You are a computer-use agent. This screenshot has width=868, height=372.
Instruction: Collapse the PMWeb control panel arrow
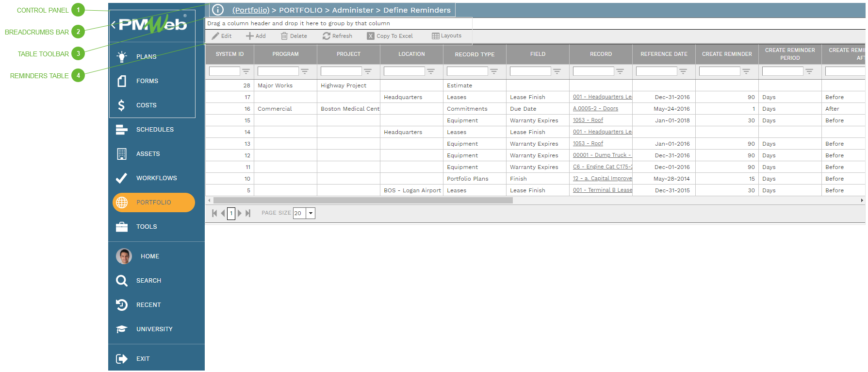point(113,25)
